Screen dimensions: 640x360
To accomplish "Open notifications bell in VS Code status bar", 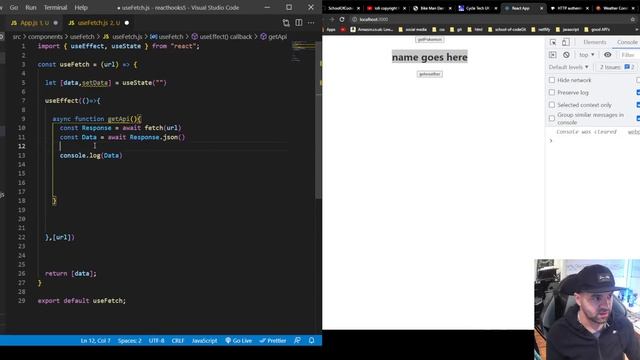I will (x=311, y=340).
